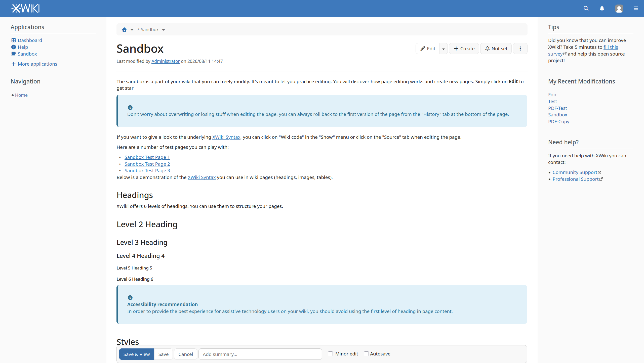This screenshot has width=644, height=363.
Task: Click the Dashboard application icon
Action: click(14, 40)
